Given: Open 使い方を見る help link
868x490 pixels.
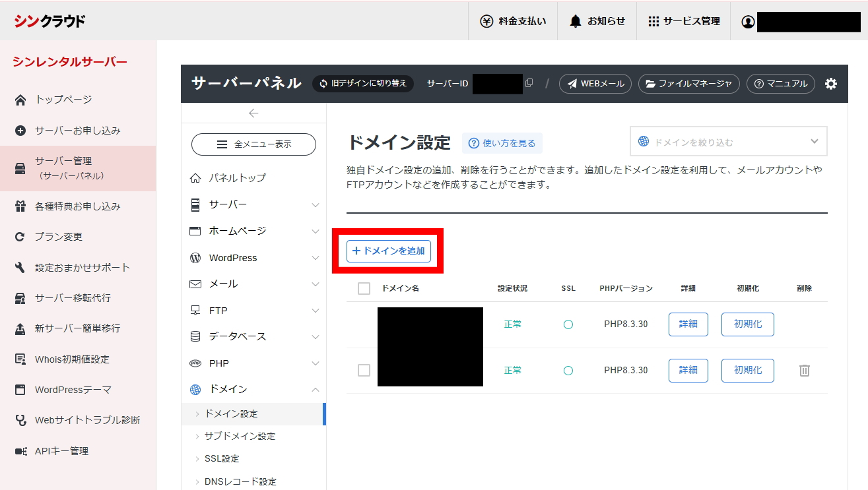Looking at the screenshot, I should pyautogui.click(x=502, y=143).
